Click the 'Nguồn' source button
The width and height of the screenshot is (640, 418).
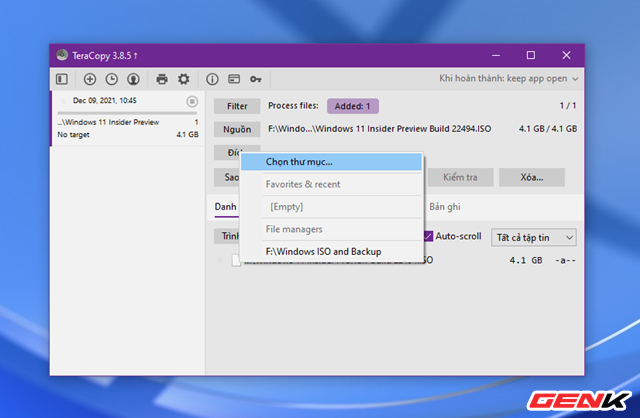[237, 129]
